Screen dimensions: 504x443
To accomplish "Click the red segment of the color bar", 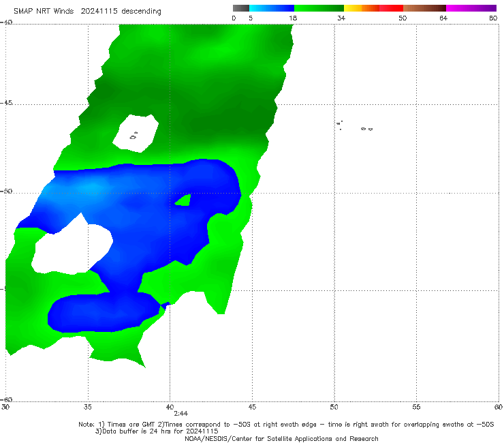I will pyautogui.click(x=391, y=8).
